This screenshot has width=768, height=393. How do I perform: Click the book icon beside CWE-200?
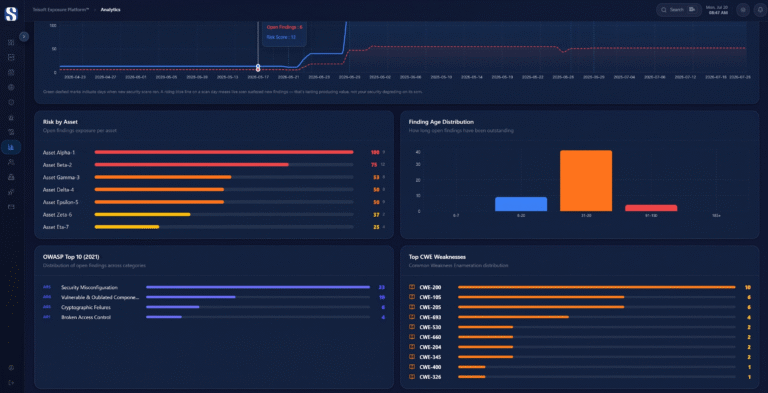412,287
